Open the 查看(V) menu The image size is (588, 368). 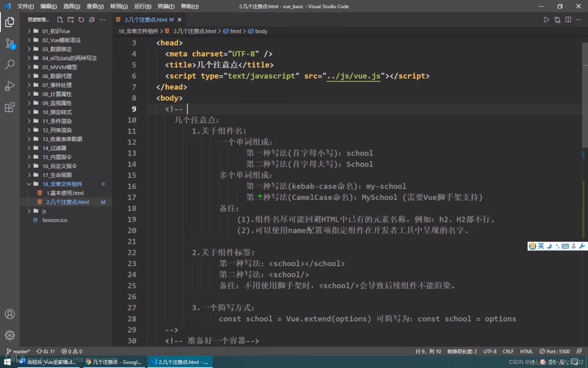tap(95, 6)
